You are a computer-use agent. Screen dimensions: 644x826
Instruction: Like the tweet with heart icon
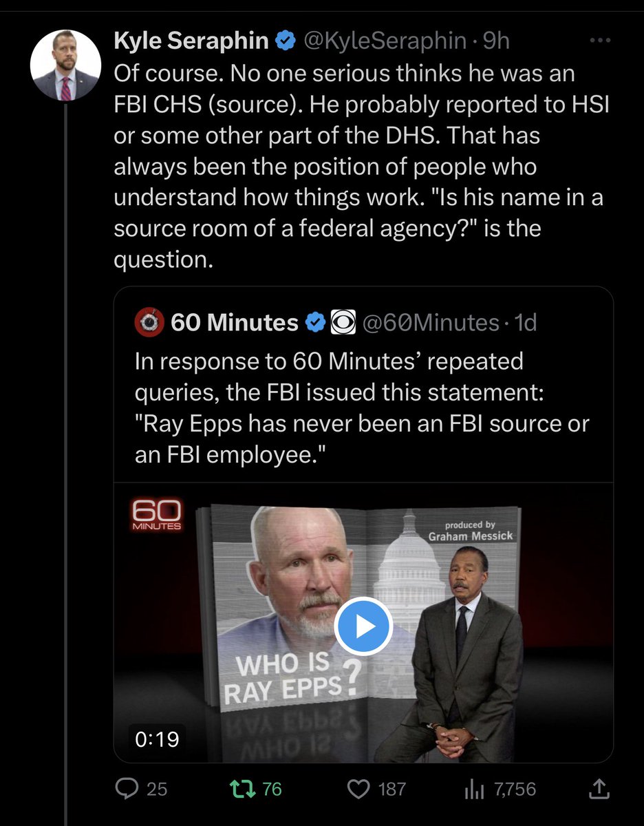pyautogui.click(x=358, y=789)
